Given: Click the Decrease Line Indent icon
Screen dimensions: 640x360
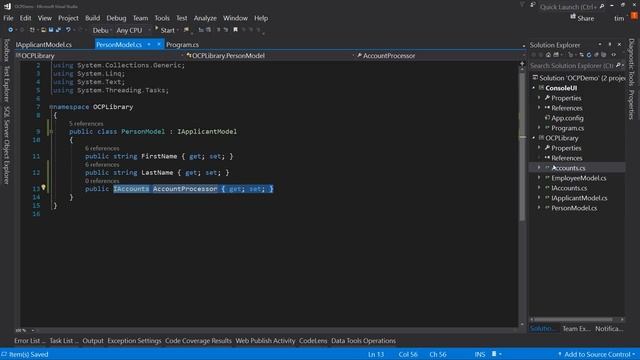Looking at the screenshot, I should 200,30.
